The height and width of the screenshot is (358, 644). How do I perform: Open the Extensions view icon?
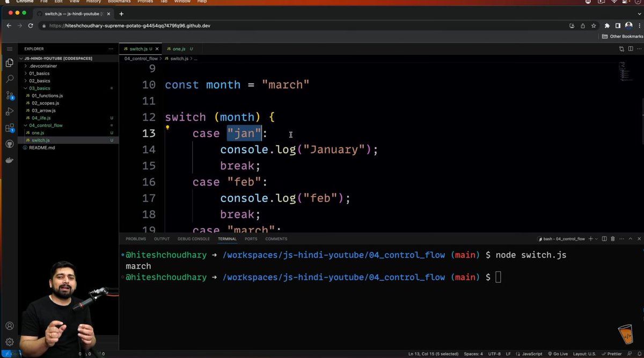[x=9, y=128]
